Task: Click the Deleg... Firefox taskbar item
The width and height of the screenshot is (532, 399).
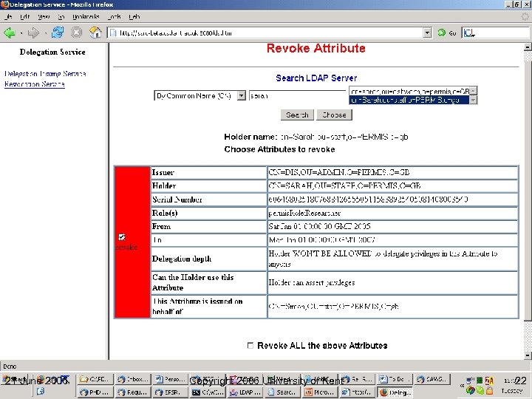Action: 395,392
